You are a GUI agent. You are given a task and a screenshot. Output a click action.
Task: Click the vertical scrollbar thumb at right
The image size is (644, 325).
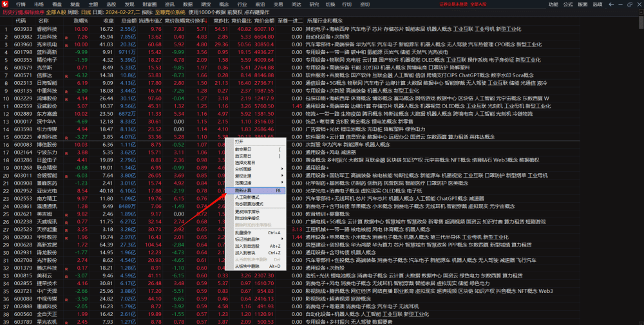tap(641, 23)
